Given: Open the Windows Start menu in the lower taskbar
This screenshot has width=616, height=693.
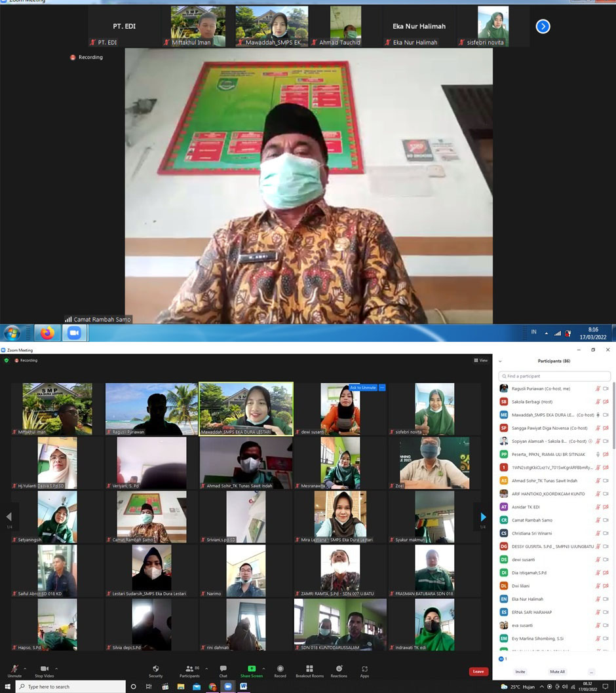Looking at the screenshot, I should (x=7, y=686).
